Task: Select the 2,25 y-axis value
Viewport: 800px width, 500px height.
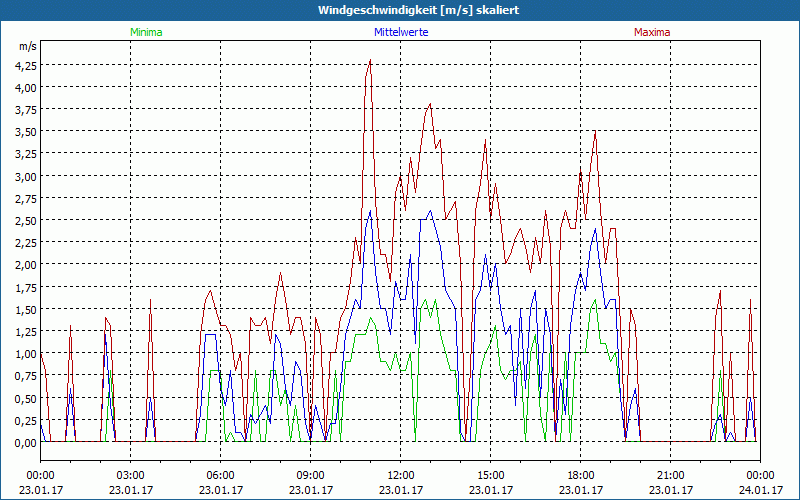Action: click(26, 242)
